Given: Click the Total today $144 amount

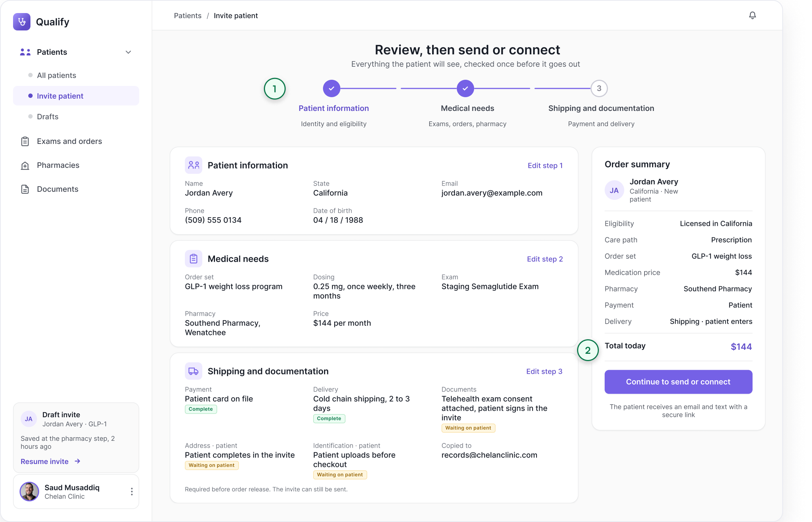Looking at the screenshot, I should [x=741, y=347].
